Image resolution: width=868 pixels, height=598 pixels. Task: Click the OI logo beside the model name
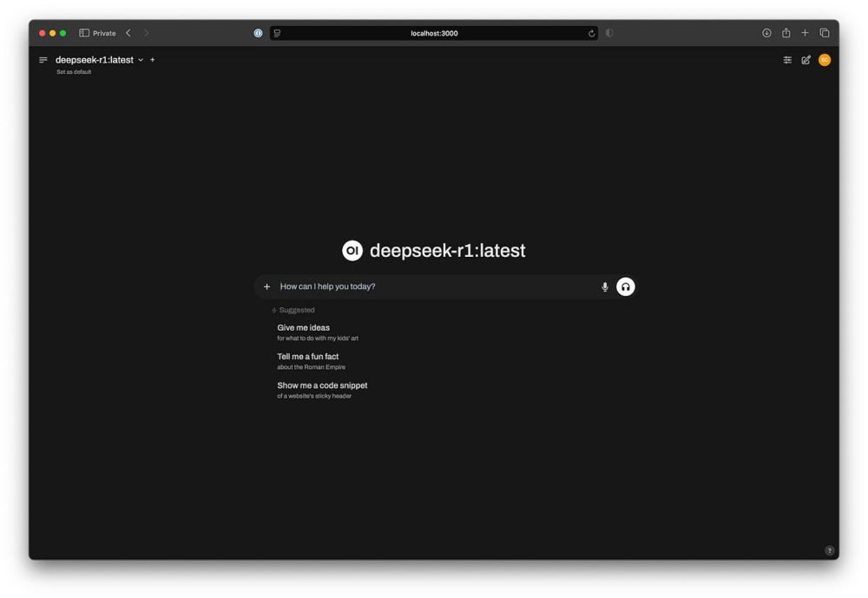tap(352, 250)
